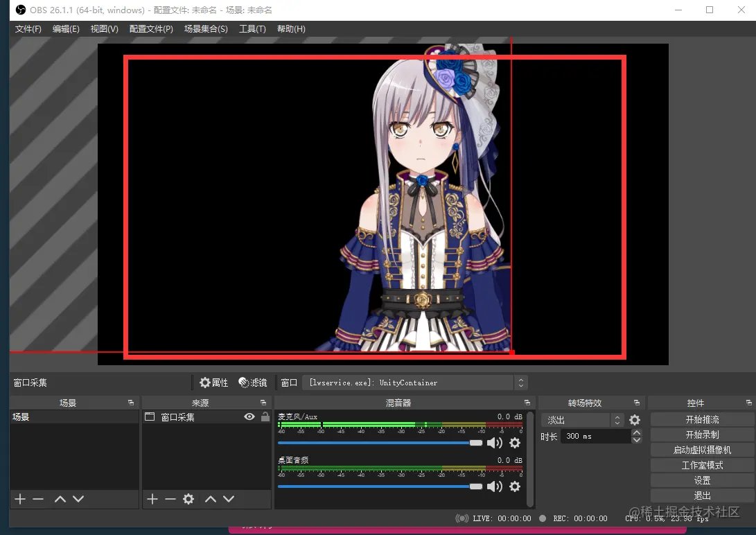
Task: Click the 时长 300 ms duration field
Action: click(596, 436)
